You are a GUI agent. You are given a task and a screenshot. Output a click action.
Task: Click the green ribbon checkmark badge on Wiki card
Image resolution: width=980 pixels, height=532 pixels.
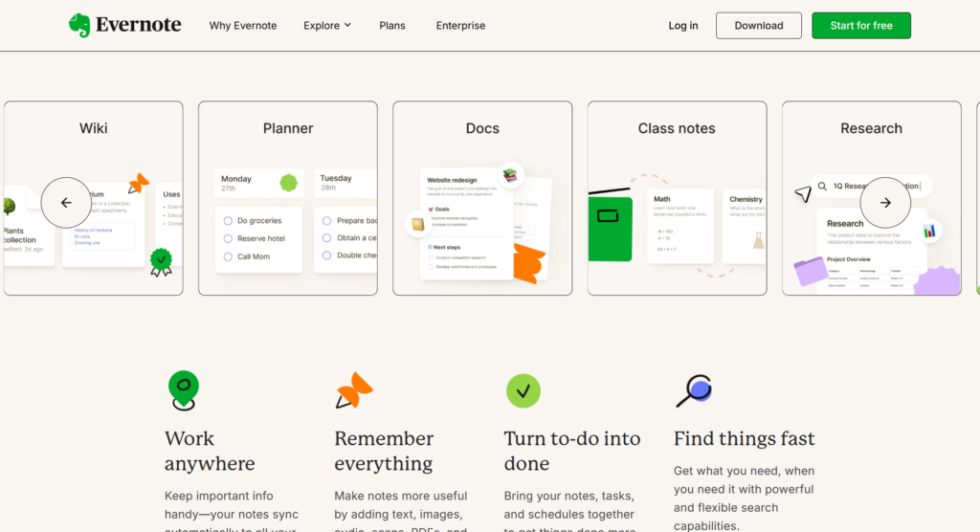(161, 262)
